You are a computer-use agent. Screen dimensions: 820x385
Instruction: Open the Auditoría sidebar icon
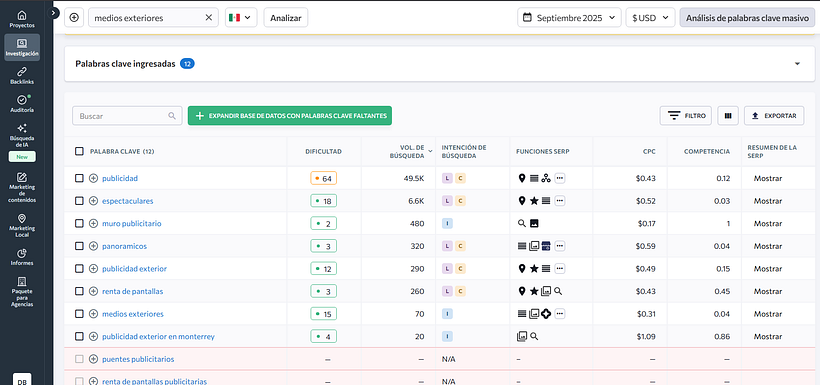click(x=22, y=104)
